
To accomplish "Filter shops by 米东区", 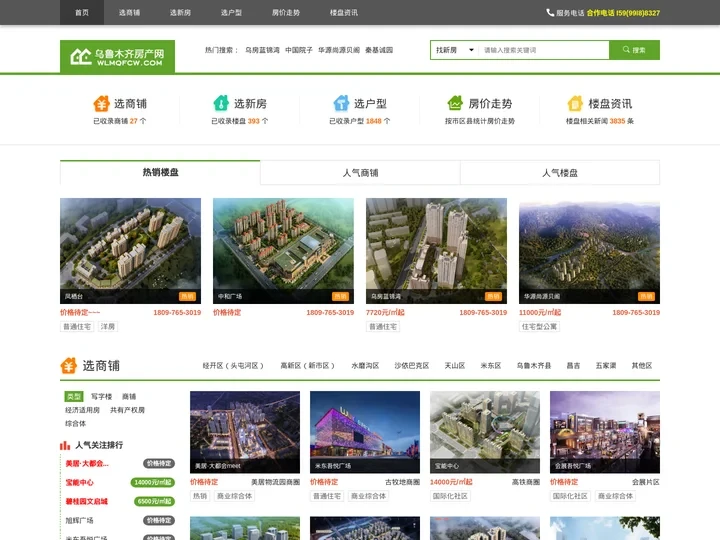I will pyautogui.click(x=490, y=366).
